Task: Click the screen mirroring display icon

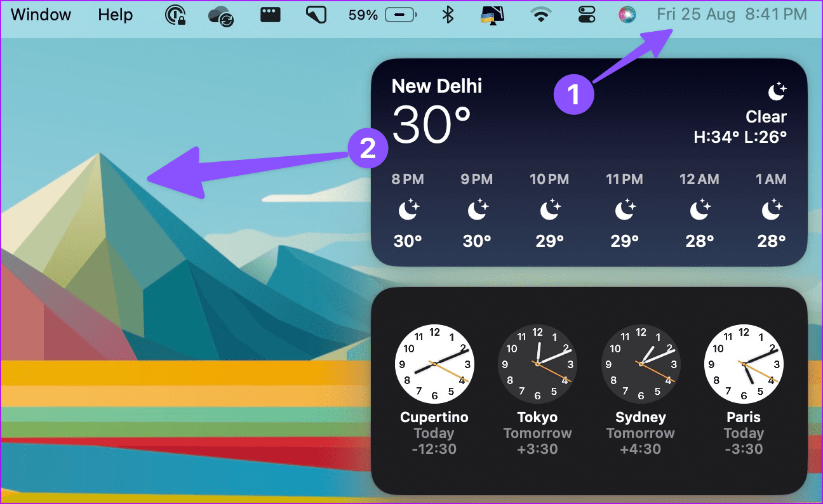Action: point(492,14)
